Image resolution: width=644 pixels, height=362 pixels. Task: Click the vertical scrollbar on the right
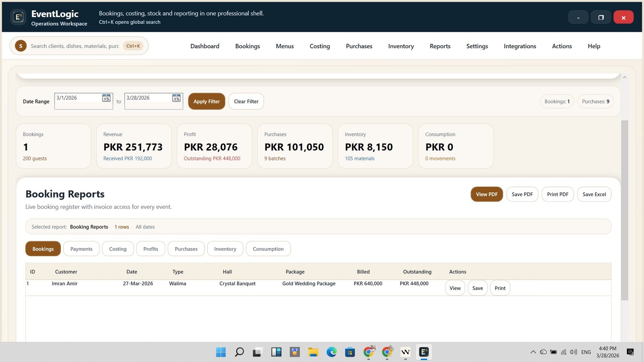click(624, 209)
